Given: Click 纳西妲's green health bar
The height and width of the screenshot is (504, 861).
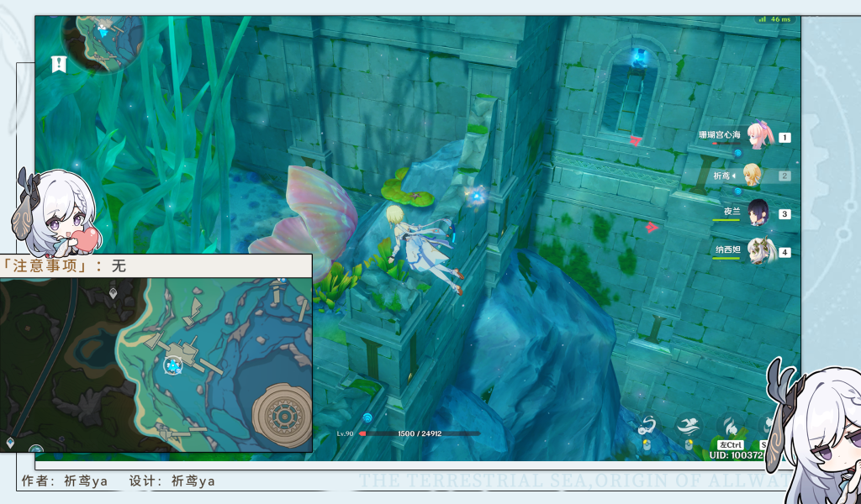Looking at the screenshot, I should pyautogui.click(x=726, y=258).
